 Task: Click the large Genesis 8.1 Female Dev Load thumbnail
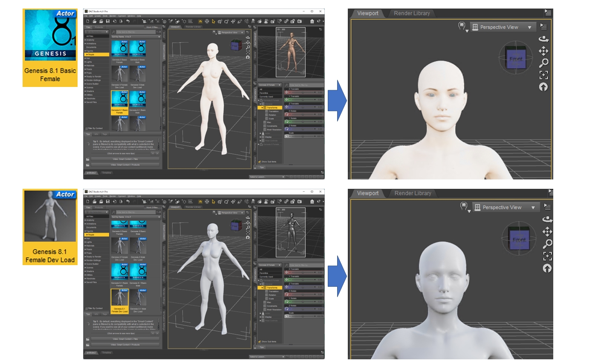[50, 227]
